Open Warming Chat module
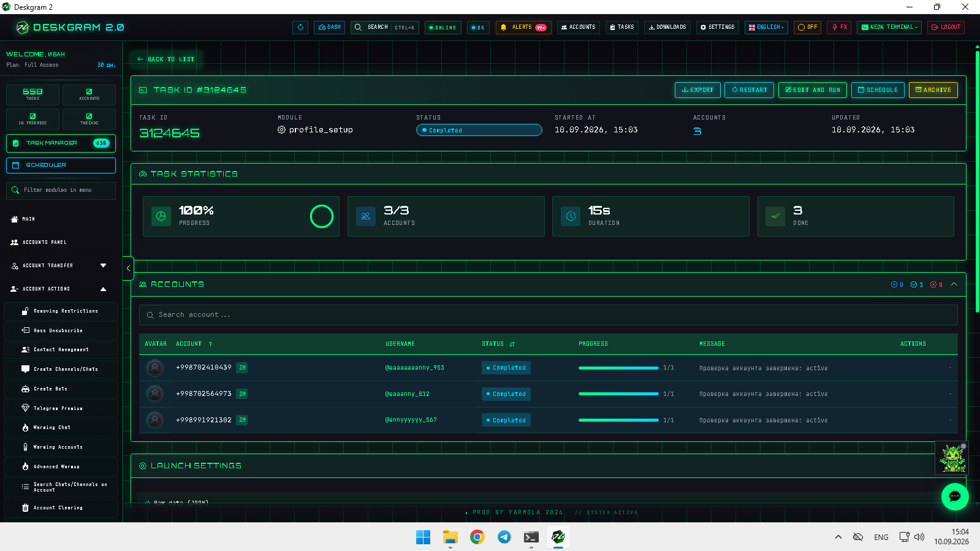980x551 pixels. tap(61, 427)
